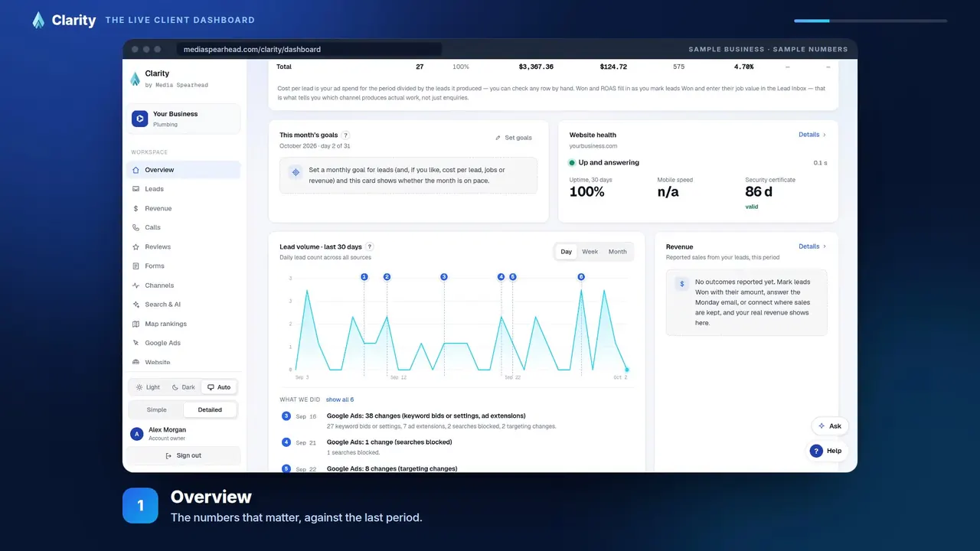Screen dimensions: 980x551
Task: Select chart marker 3
Action: pos(444,277)
